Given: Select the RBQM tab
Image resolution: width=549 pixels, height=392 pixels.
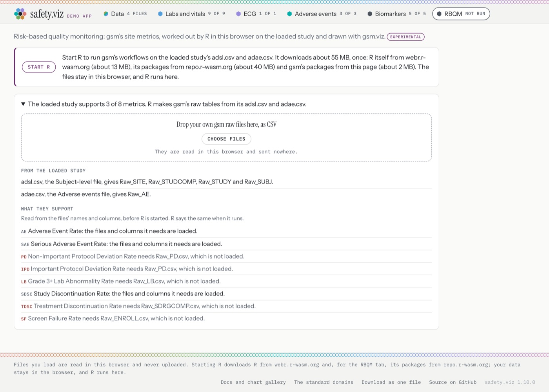Looking at the screenshot, I should click(x=461, y=14).
